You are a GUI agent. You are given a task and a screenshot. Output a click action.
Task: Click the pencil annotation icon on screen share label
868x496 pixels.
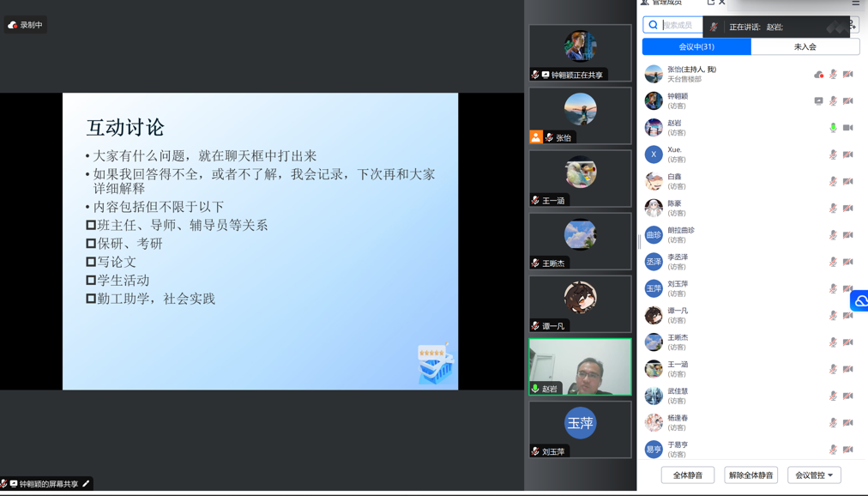(86, 484)
